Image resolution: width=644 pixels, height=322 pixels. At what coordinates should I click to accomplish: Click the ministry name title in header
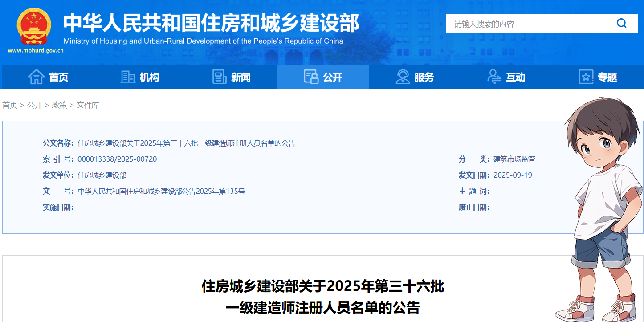click(x=211, y=23)
